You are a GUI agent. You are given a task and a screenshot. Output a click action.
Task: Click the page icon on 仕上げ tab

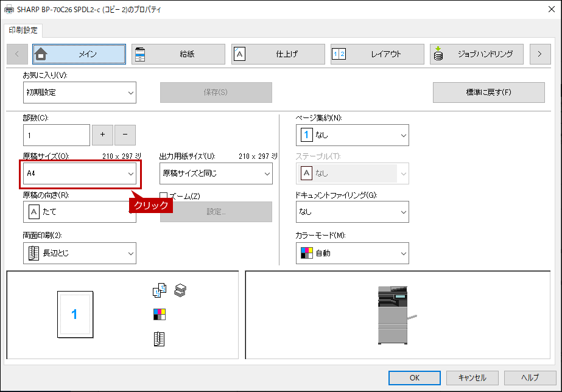click(x=239, y=54)
